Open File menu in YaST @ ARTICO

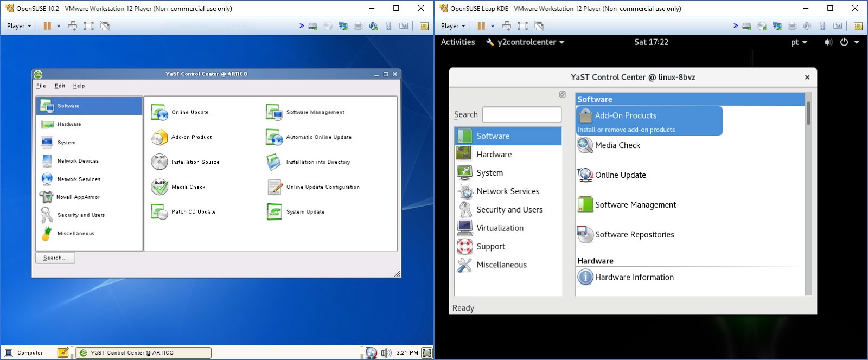tap(41, 86)
